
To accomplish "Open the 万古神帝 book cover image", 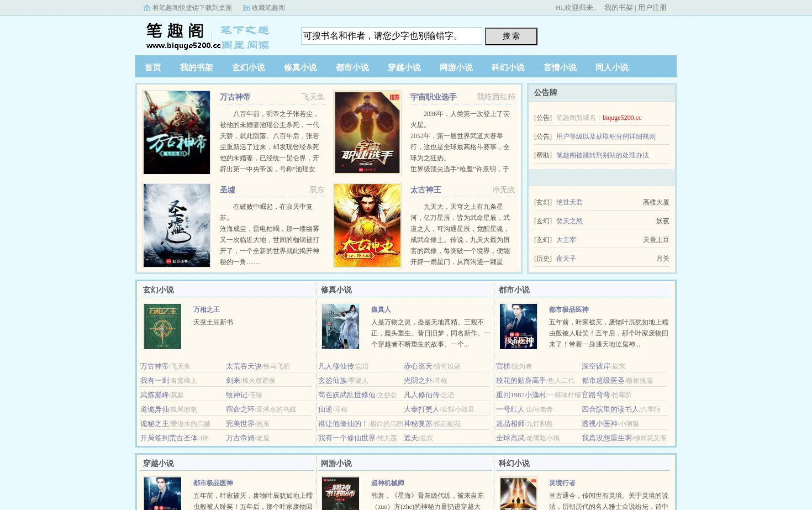I will 177,133.
